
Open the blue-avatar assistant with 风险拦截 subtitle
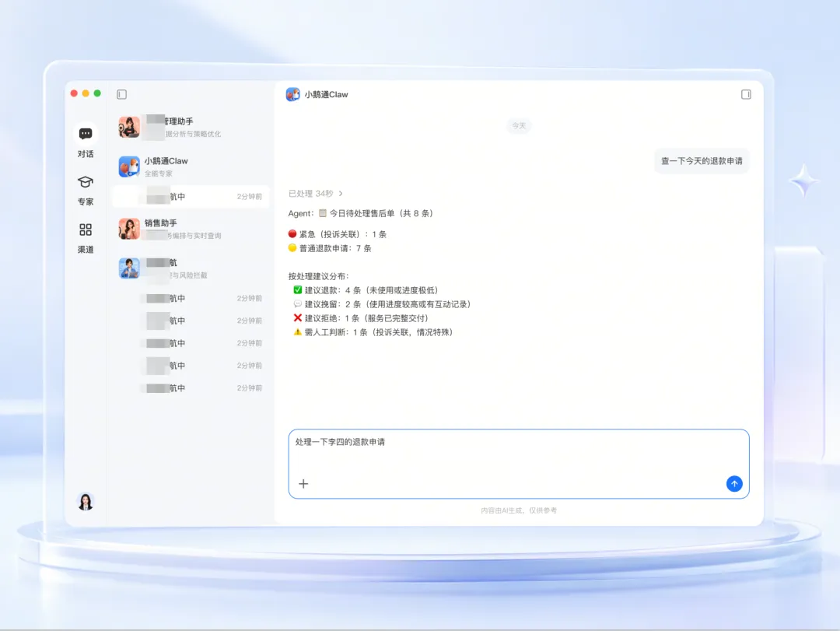tap(191, 268)
